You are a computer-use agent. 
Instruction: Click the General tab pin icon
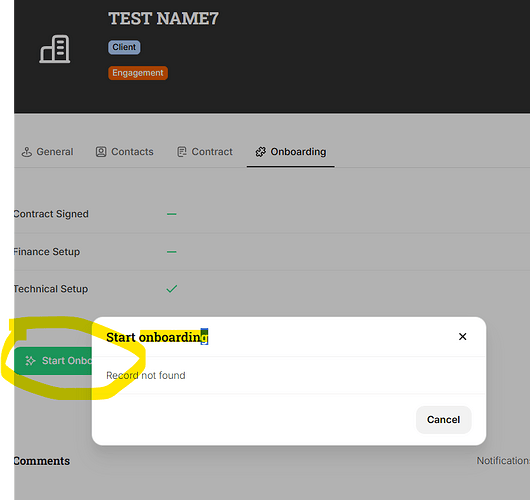pos(27,152)
